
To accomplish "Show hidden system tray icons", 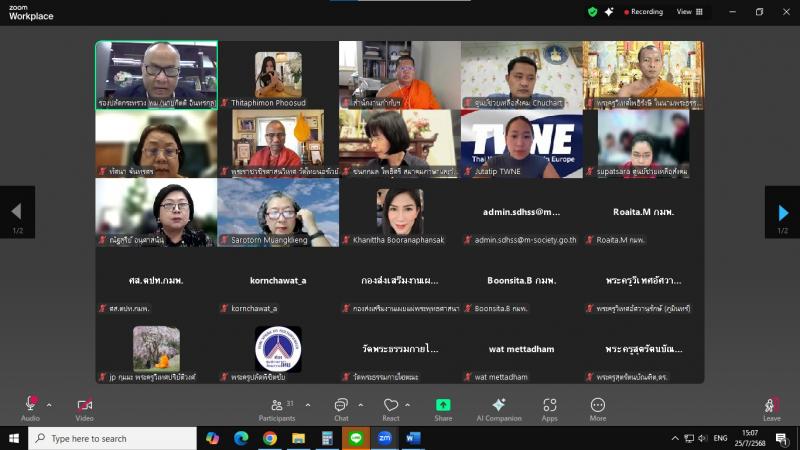I will 675,438.
